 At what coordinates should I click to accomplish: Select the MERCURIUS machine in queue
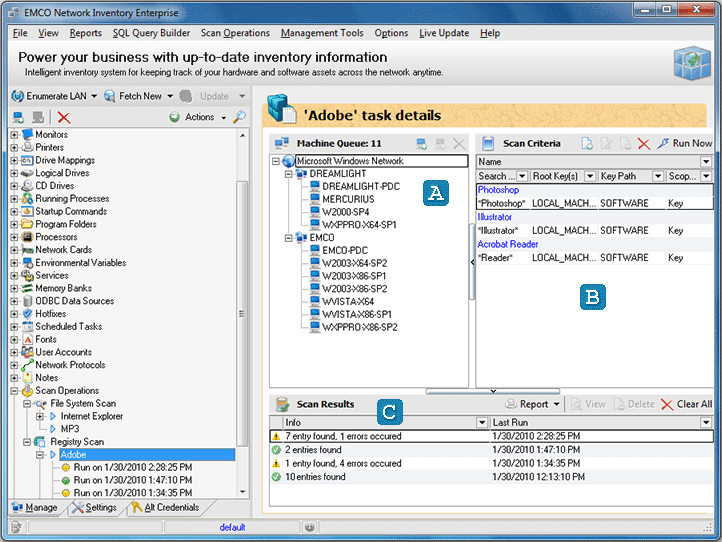click(348, 199)
